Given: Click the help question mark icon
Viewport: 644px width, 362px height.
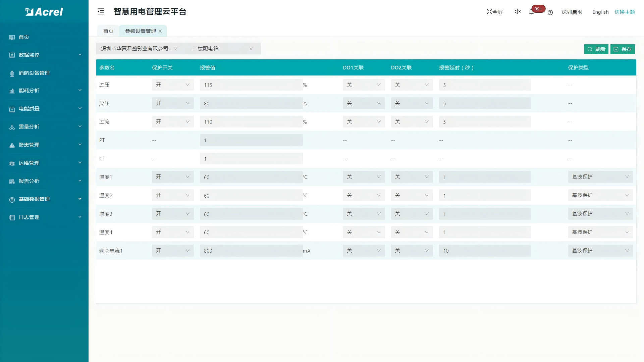Looking at the screenshot, I should point(550,12).
